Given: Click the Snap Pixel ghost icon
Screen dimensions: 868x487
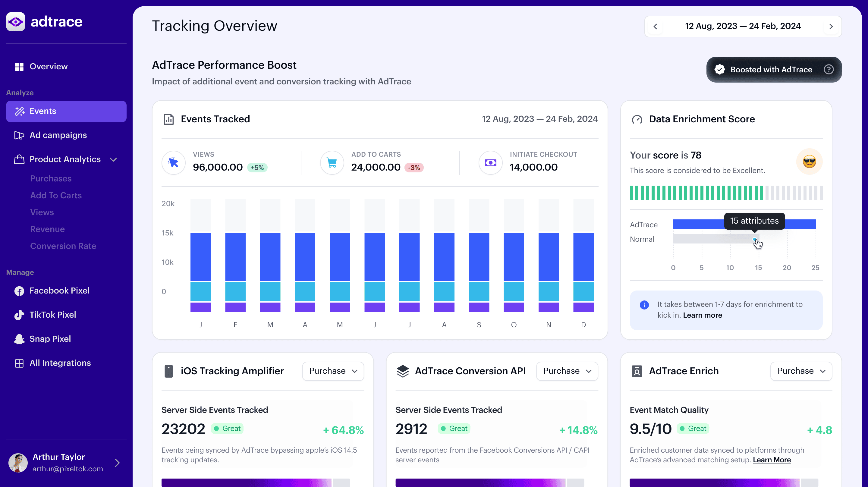Looking at the screenshot, I should [19, 339].
